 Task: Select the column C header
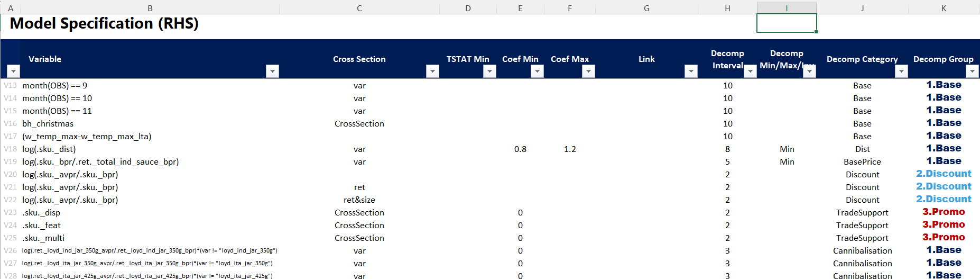pyautogui.click(x=359, y=8)
